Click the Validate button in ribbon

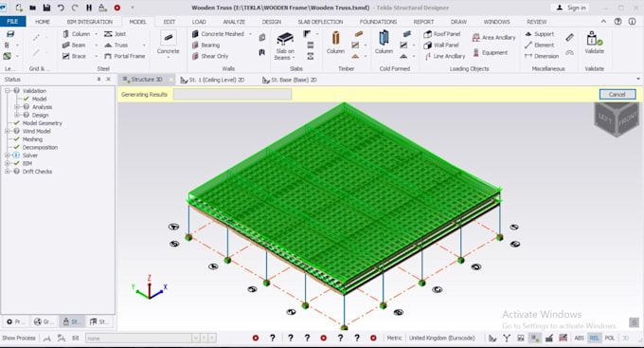594,43
